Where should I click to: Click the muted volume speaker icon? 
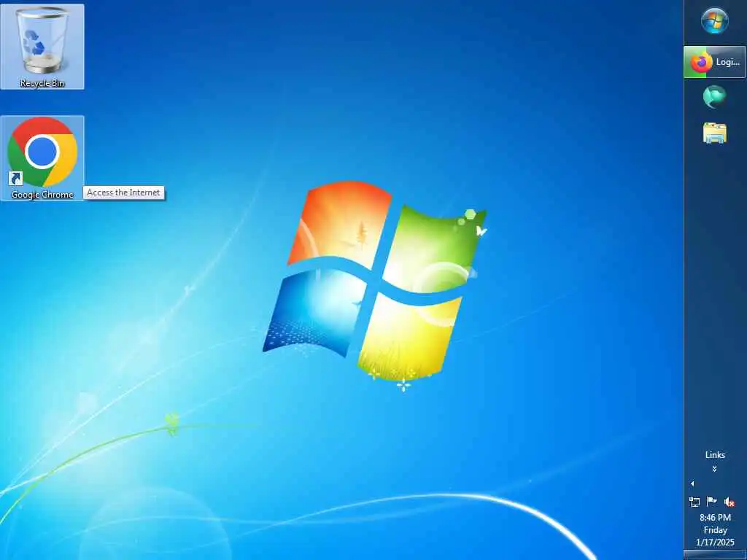click(729, 502)
